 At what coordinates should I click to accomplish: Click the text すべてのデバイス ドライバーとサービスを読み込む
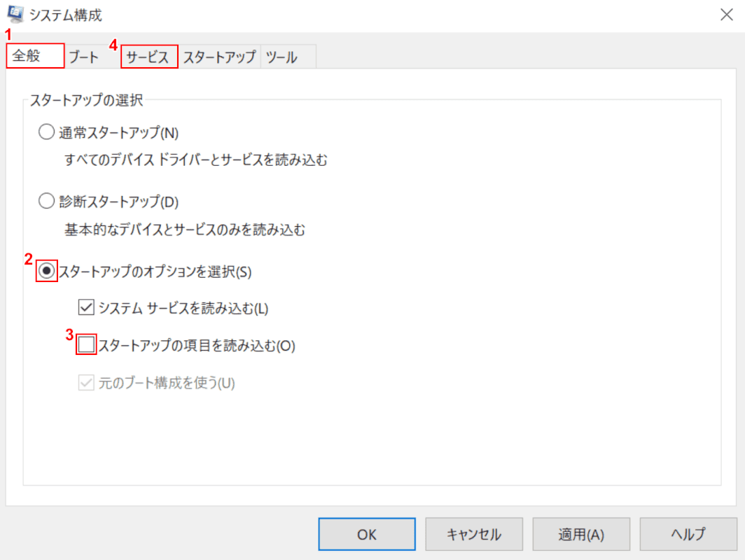(x=196, y=160)
